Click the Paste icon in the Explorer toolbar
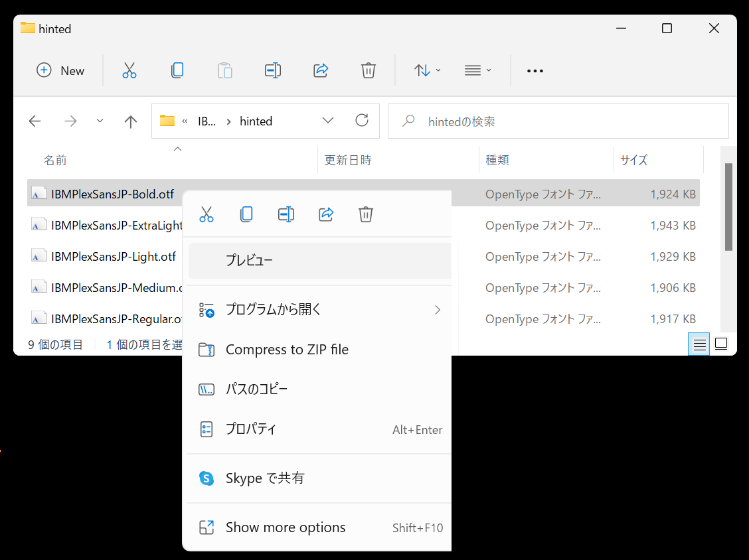 [x=225, y=70]
